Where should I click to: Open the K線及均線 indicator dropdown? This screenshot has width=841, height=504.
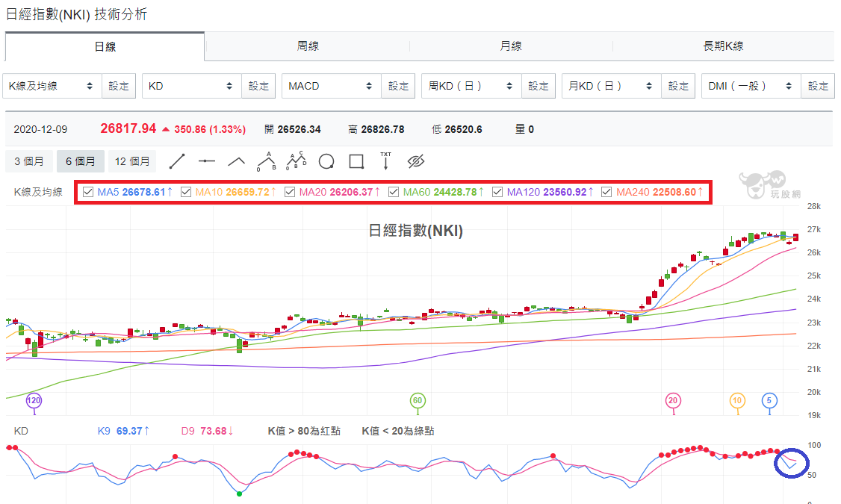(52, 86)
